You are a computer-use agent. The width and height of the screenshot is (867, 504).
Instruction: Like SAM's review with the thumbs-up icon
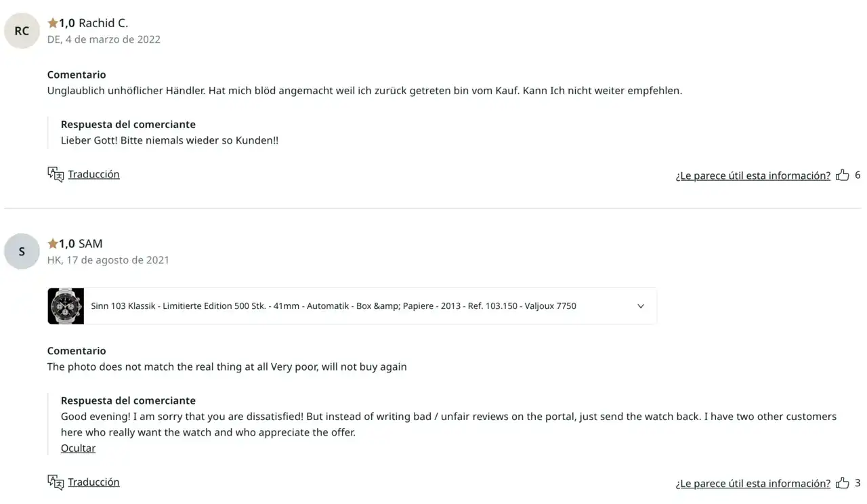(x=843, y=483)
